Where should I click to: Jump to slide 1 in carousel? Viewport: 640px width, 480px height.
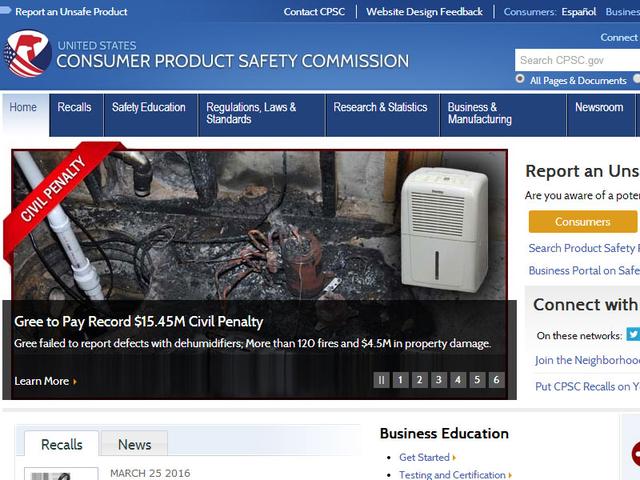pos(400,380)
